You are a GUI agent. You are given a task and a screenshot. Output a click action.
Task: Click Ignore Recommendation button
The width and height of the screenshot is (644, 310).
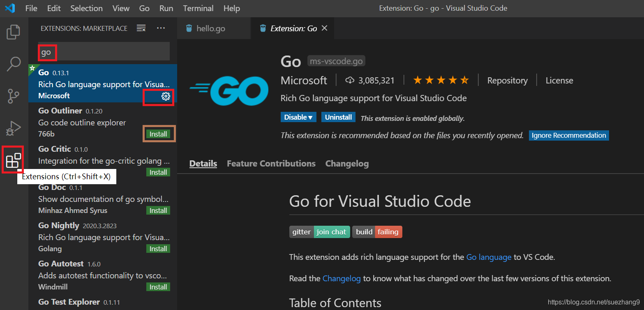pyautogui.click(x=569, y=135)
